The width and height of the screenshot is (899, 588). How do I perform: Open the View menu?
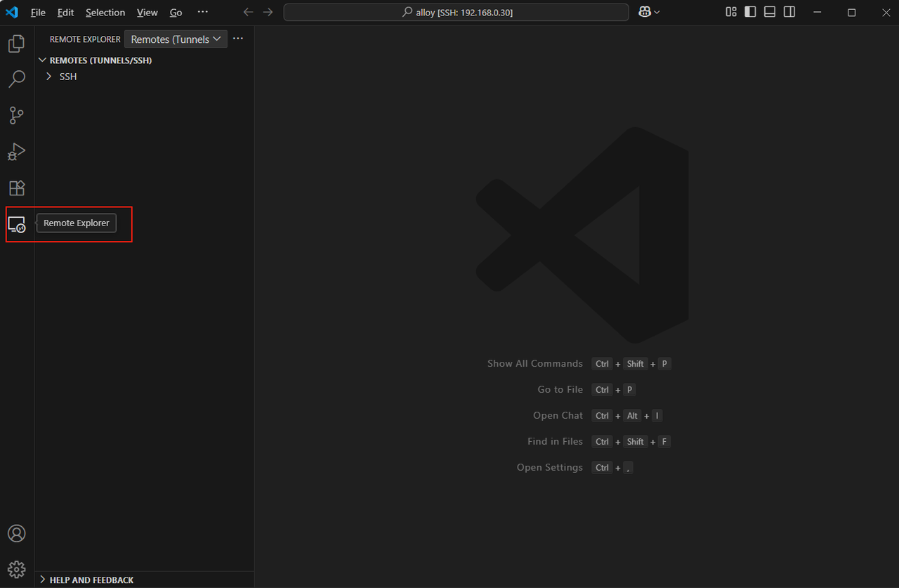147,12
